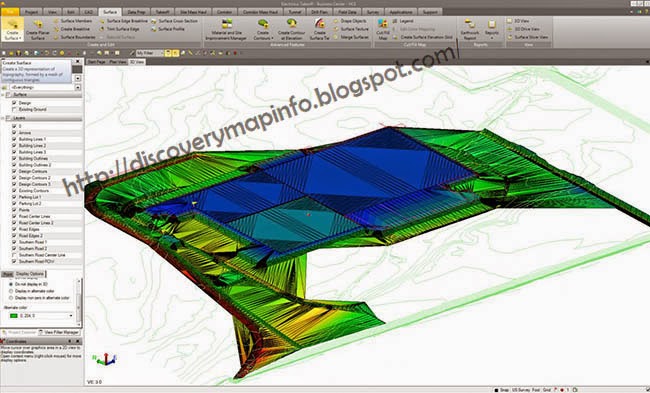Collapse the Surface tree section
This screenshot has height=393, width=650.
click(3, 95)
